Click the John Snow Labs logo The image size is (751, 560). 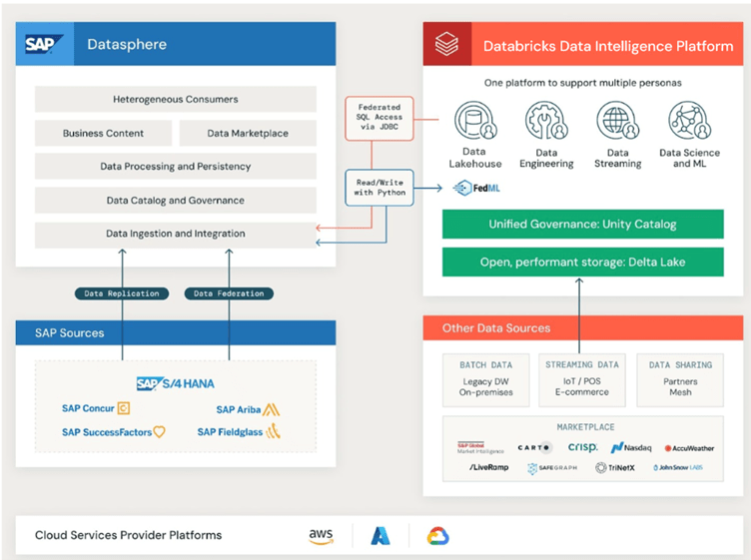[678, 467]
